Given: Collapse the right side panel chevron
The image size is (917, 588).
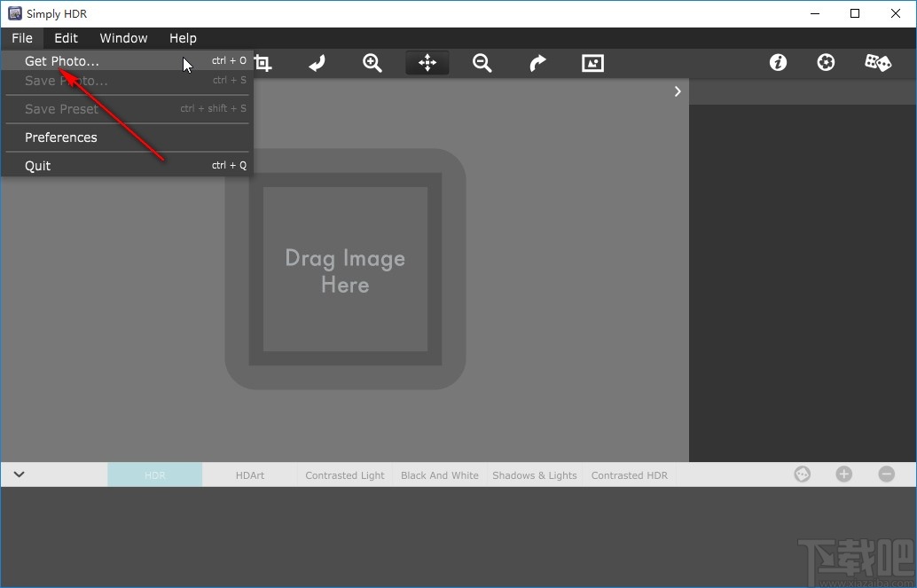Looking at the screenshot, I should 678,91.
